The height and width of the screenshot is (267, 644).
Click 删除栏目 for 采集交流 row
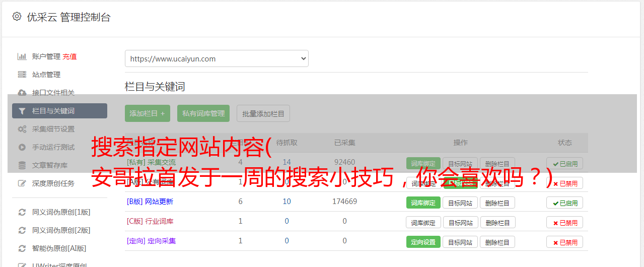497,163
